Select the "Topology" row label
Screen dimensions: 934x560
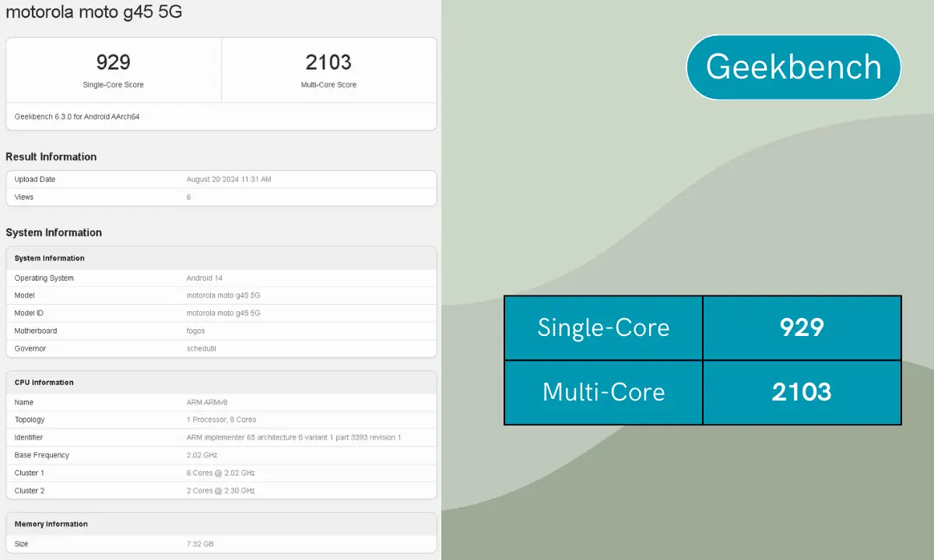tap(30, 420)
